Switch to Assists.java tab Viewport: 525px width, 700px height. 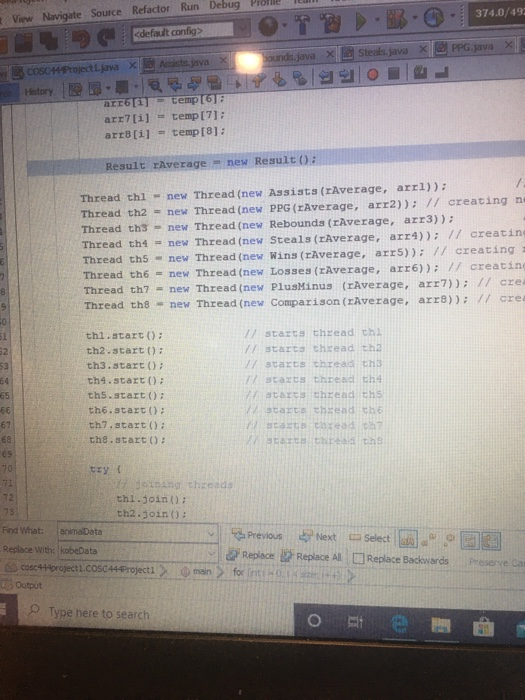pyautogui.click(x=184, y=63)
